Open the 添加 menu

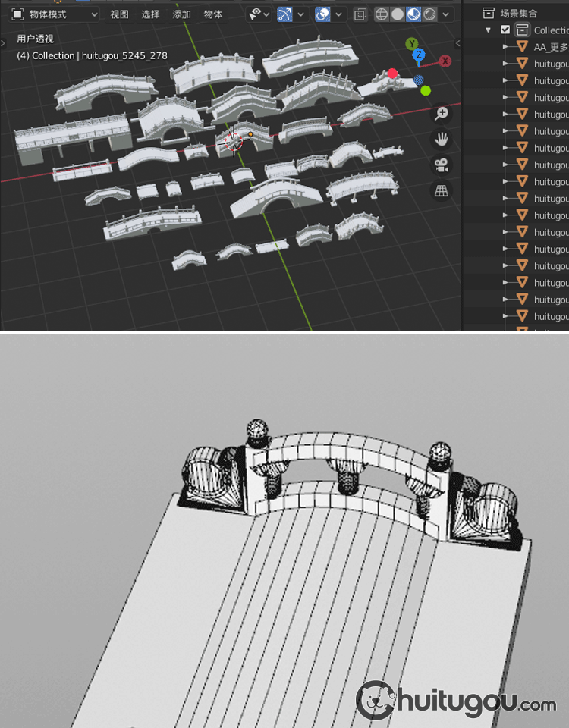point(181,14)
